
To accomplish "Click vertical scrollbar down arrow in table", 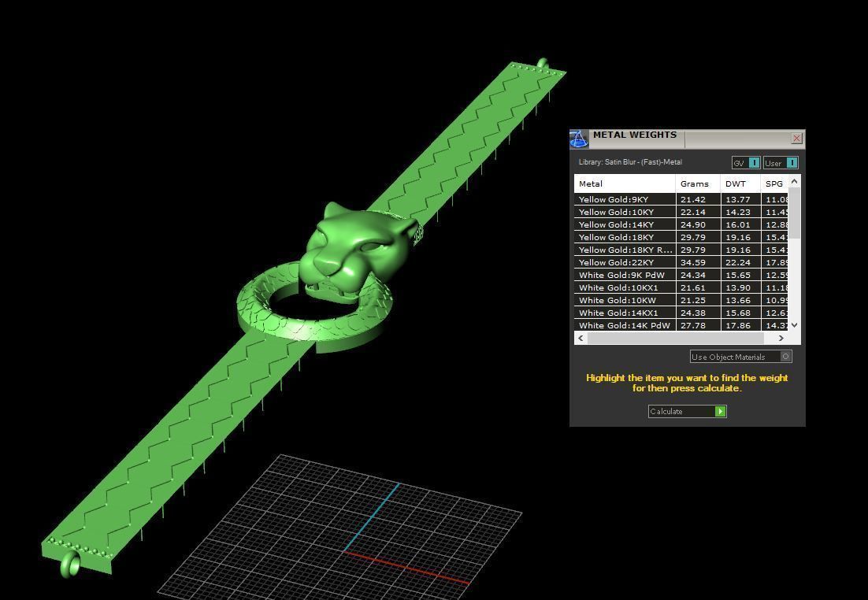I will coord(795,325).
